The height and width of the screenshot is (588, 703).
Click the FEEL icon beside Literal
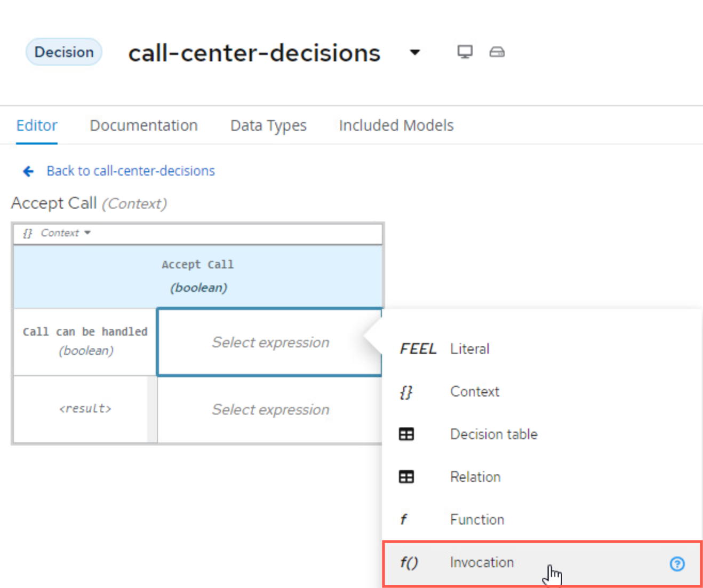click(x=418, y=349)
